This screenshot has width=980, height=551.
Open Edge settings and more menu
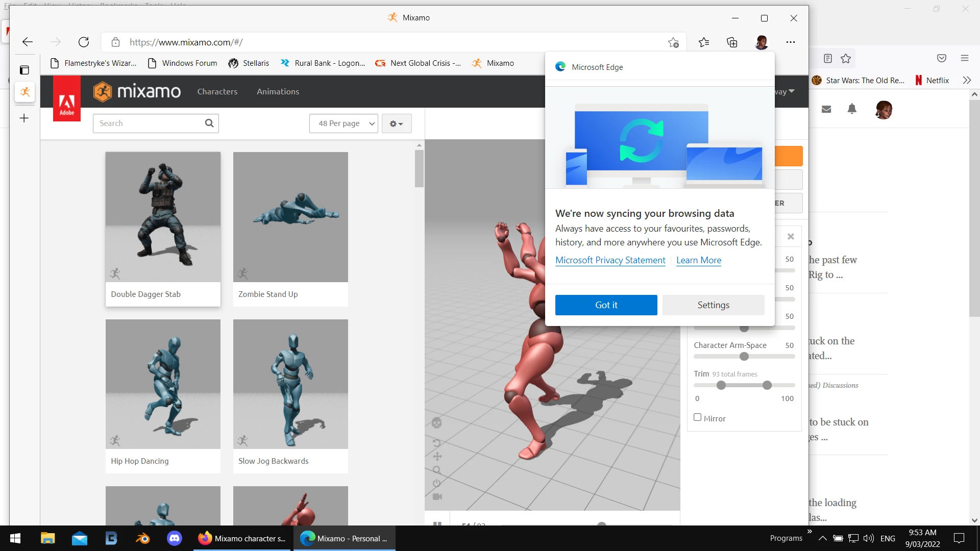coord(790,42)
